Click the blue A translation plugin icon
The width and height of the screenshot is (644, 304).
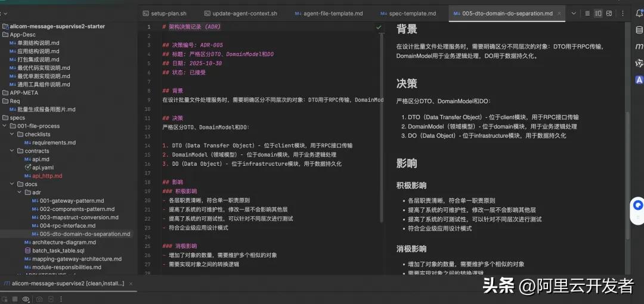[639, 80]
